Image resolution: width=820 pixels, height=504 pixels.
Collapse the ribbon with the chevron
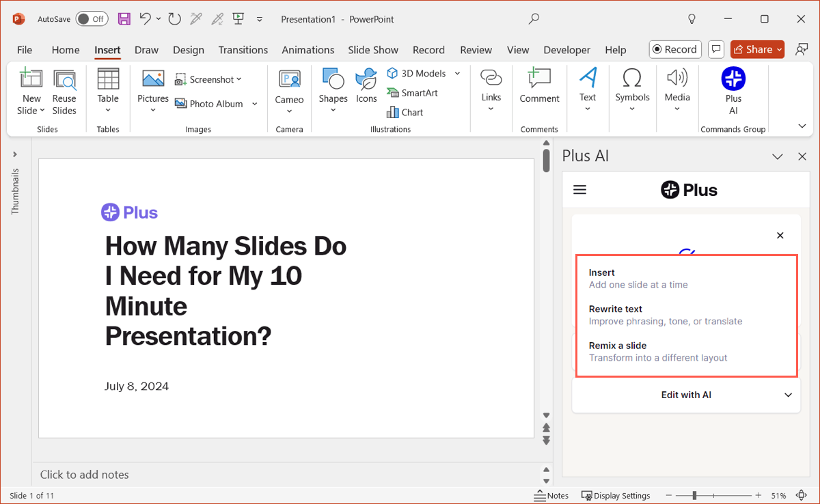click(802, 126)
